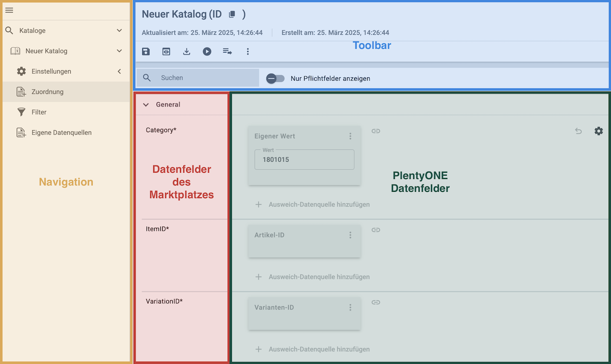Open the hamburger menu icon

click(x=9, y=10)
